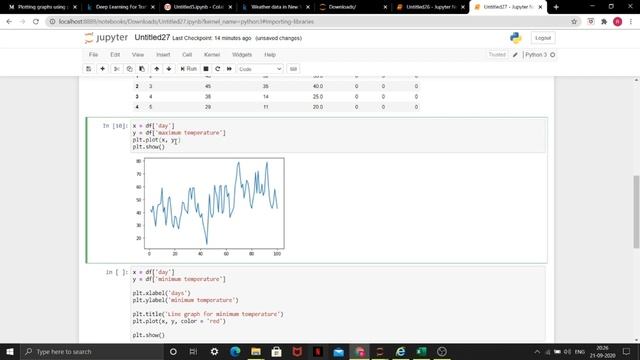Viewport: 640px width, 360px height.
Task: Open a new browser tab
Action: pos(556,7)
